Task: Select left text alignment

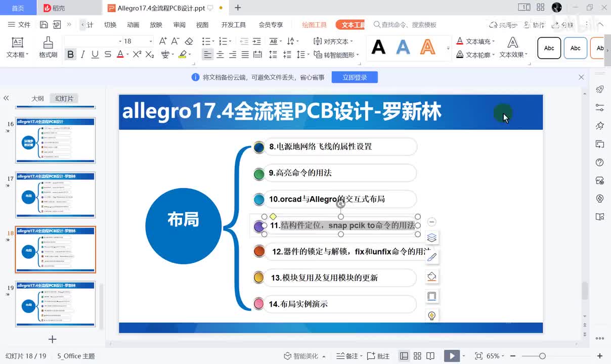Action: click(x=207, y=55)
